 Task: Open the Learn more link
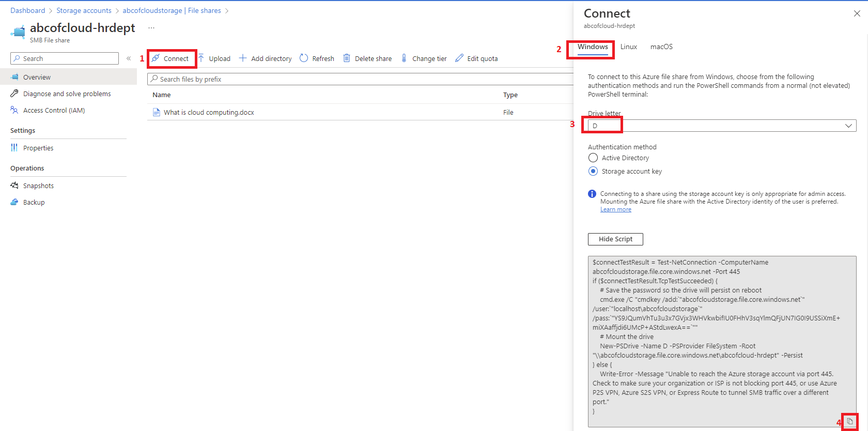click(x=615, y=209)
